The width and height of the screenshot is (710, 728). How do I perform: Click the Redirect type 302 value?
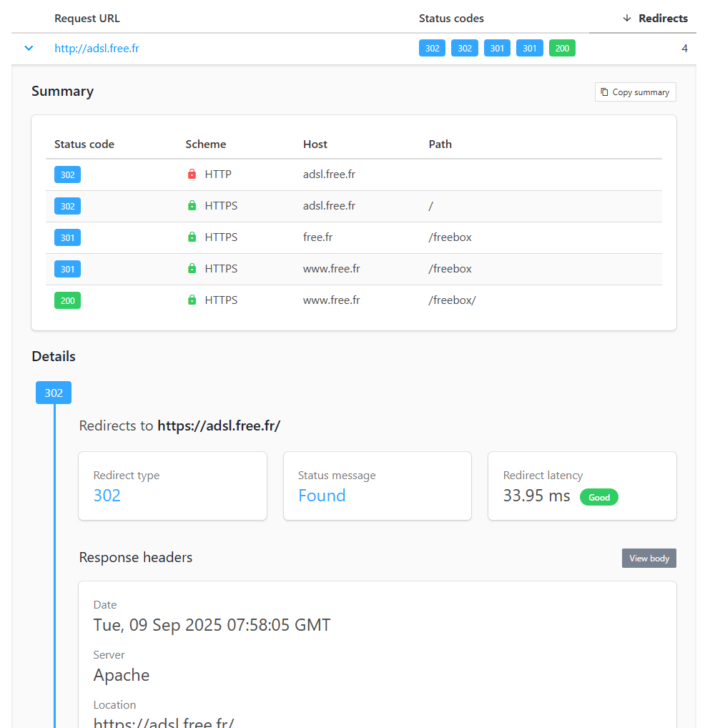(x=107, y=496)
